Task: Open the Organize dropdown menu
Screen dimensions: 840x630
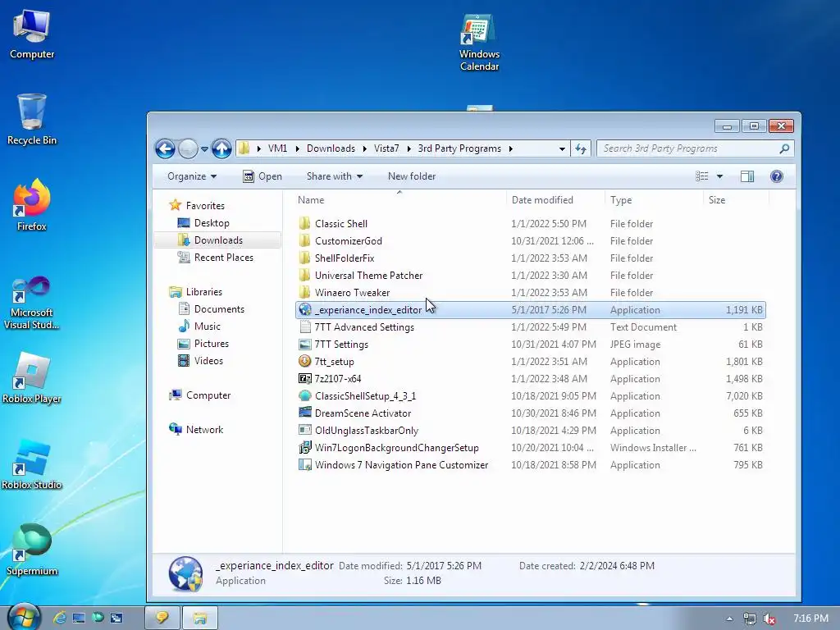Action: [x=192, y=176]
